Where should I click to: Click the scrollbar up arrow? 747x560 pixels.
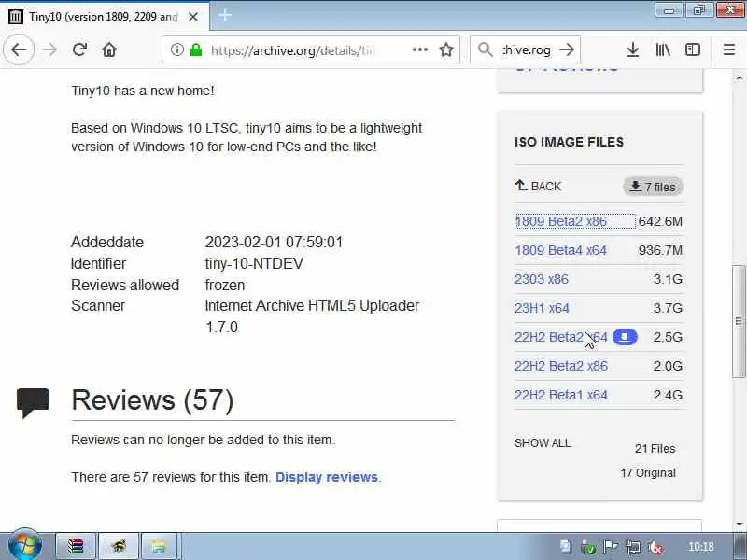tap(739, 77)
